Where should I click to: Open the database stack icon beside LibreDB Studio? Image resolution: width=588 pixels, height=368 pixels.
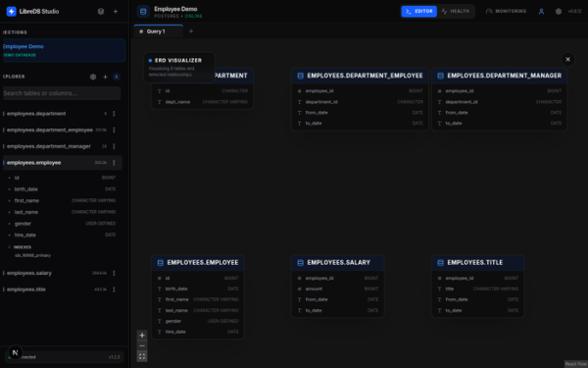click(101, 11)
